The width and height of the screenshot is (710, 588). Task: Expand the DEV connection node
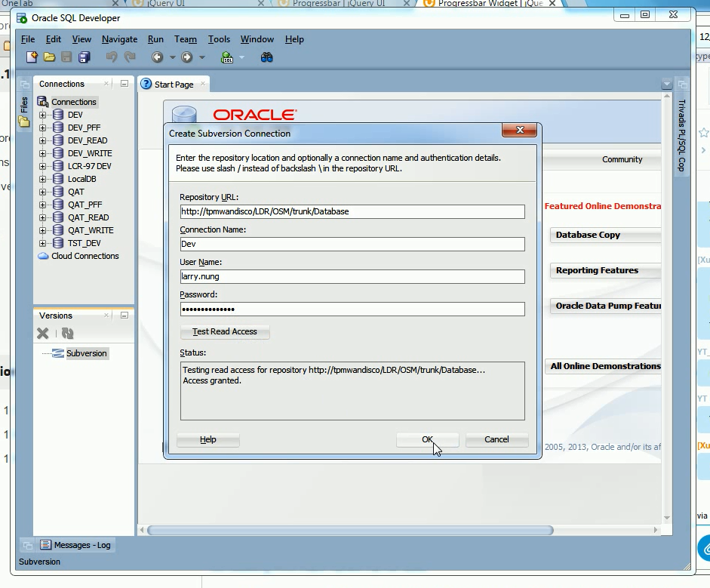pos(42,115)
